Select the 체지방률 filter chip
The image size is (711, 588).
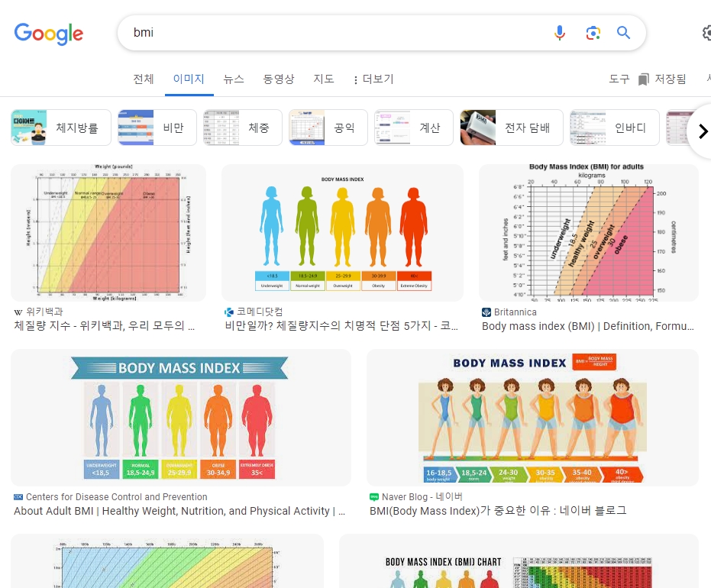[60, 128]
